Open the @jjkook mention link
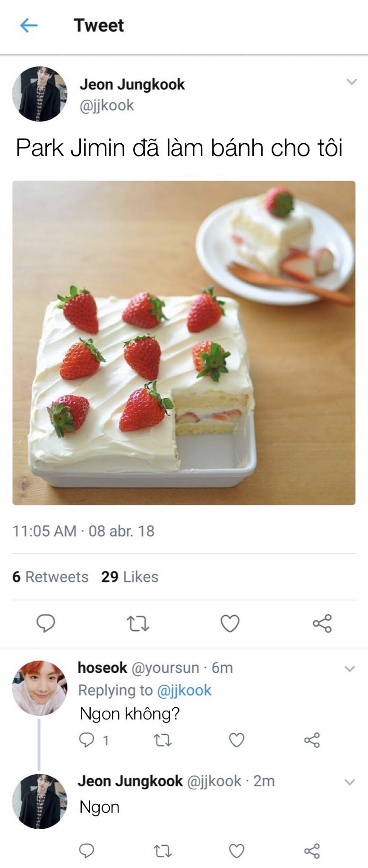The image size is (368, 868). [x=184, y=690]
